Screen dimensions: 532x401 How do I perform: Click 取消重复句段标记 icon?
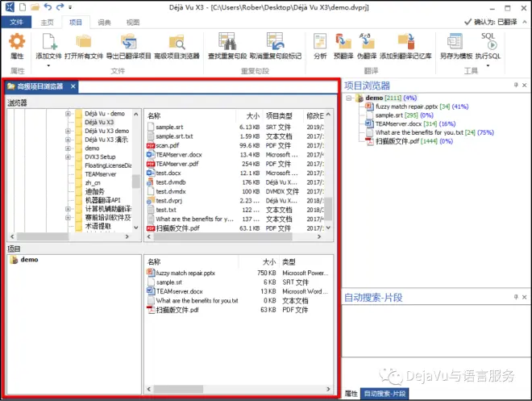pyautogui.click(x=275, y=42)
